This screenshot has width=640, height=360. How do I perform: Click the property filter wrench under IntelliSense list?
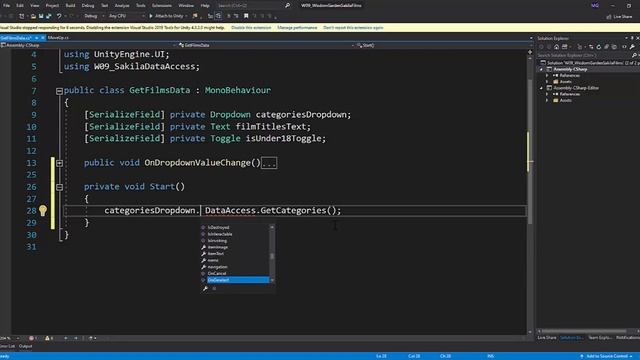point(205,288)
